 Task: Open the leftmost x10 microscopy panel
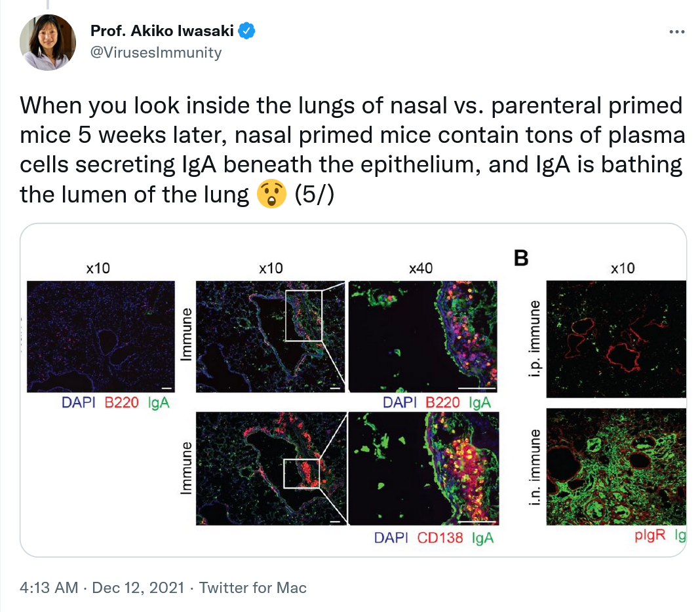point(100,336)
